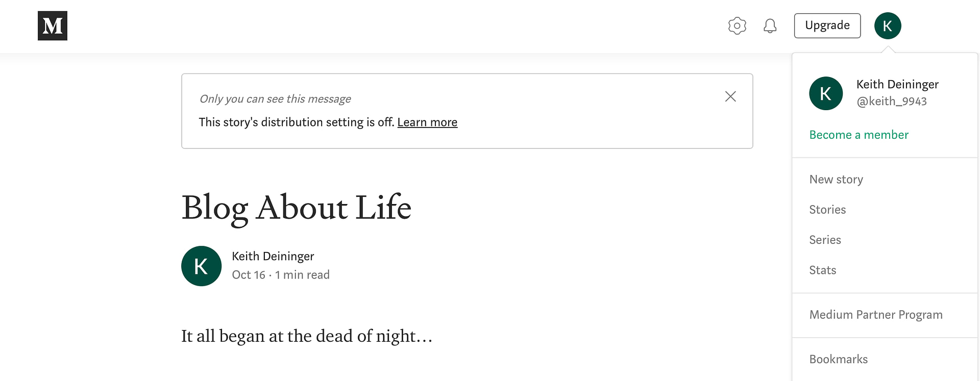Click Become a member link

pos(859,135)
